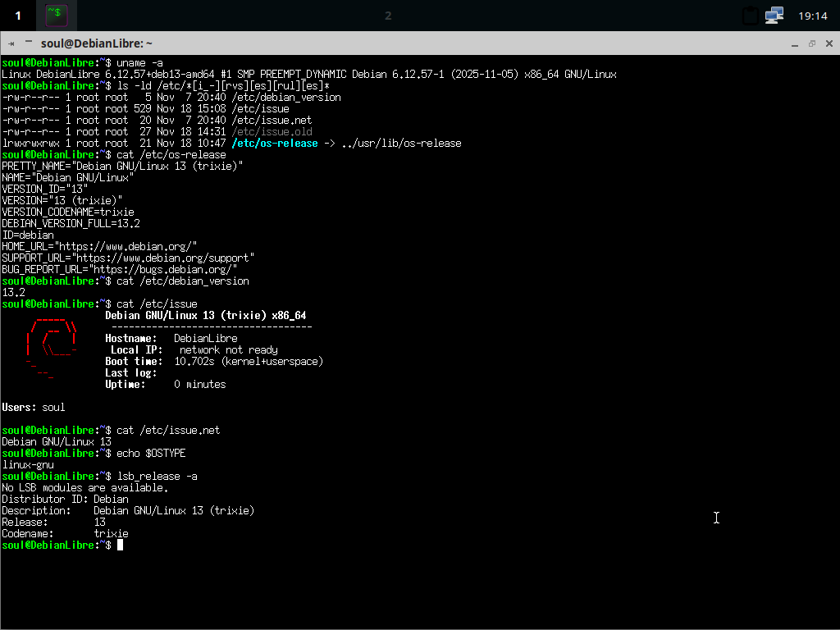
Task: Click the 19:14 clock in the panel
Action: 812,16
